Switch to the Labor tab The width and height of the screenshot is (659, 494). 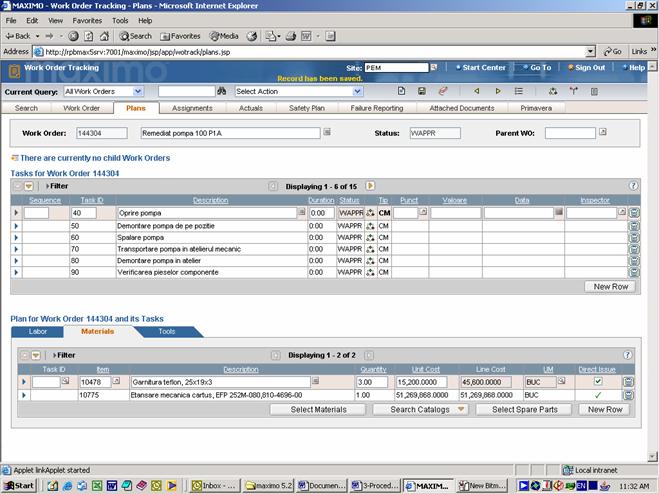pyautogui.click(x=37, y=331)
